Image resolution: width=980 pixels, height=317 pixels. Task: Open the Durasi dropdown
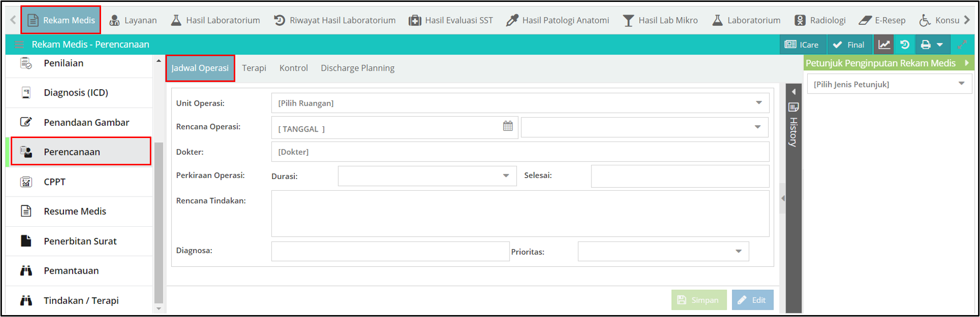click(427, 176)
